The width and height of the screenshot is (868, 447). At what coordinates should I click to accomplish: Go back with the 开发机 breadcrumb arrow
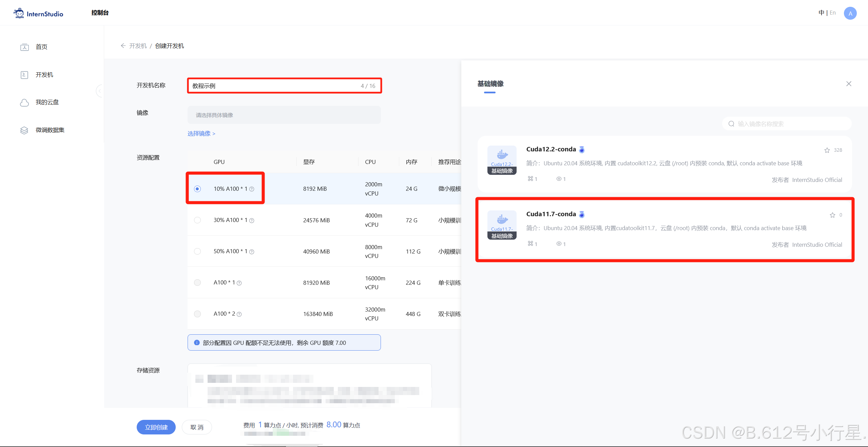coord(123,46)
